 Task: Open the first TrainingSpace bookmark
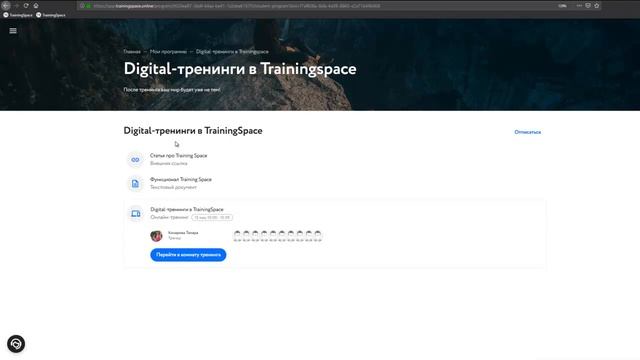[18, 15]
